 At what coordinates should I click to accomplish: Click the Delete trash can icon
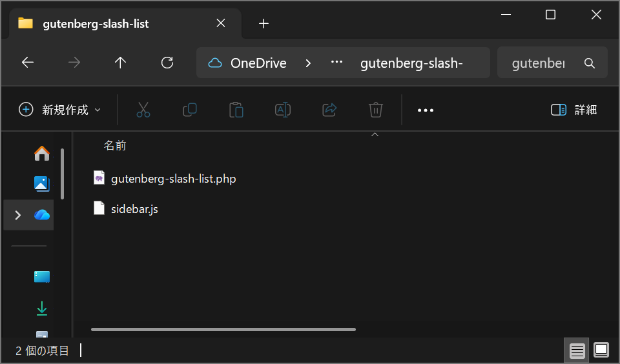click(376, 110)
